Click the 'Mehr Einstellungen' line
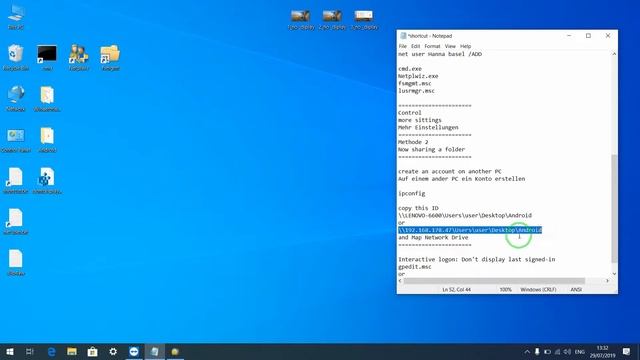The image size is (640, 360). point(428,127)
